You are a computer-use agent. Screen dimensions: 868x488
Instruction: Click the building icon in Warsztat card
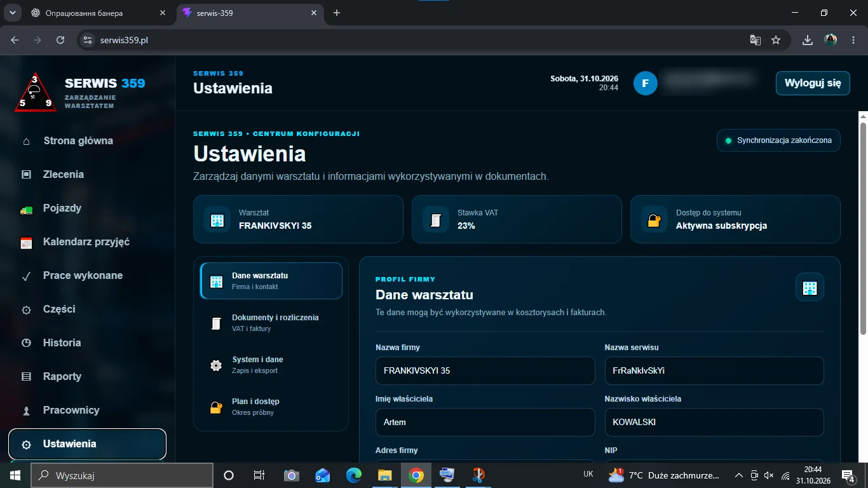click(217, 220)
